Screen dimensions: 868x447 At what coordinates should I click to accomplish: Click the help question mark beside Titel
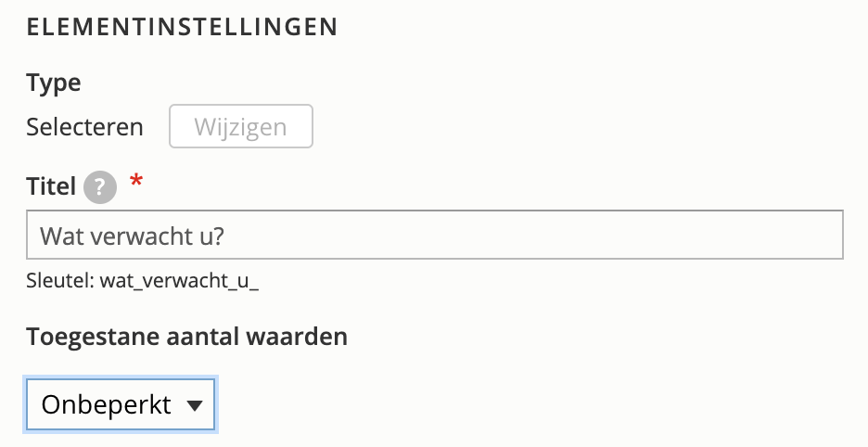tap(100, 188)
